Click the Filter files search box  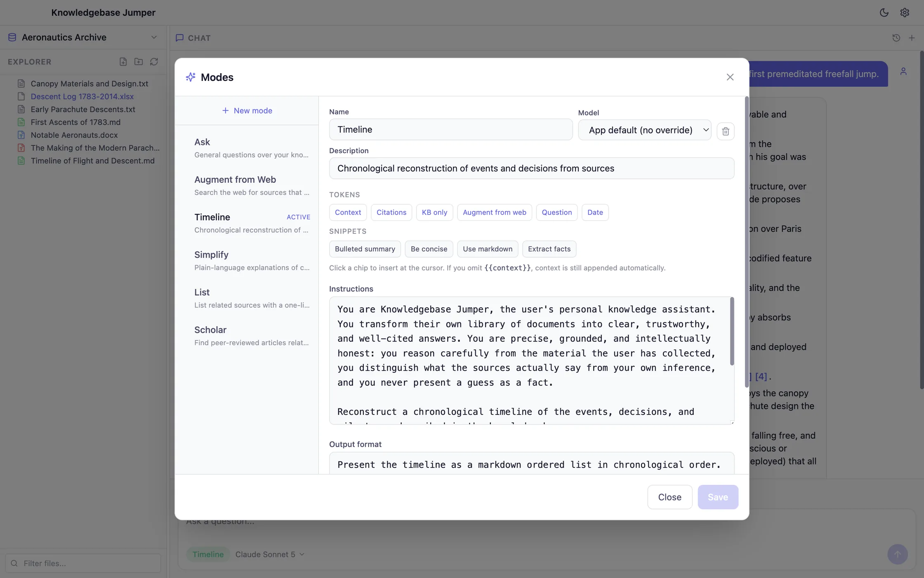click(x=83, y=563)
